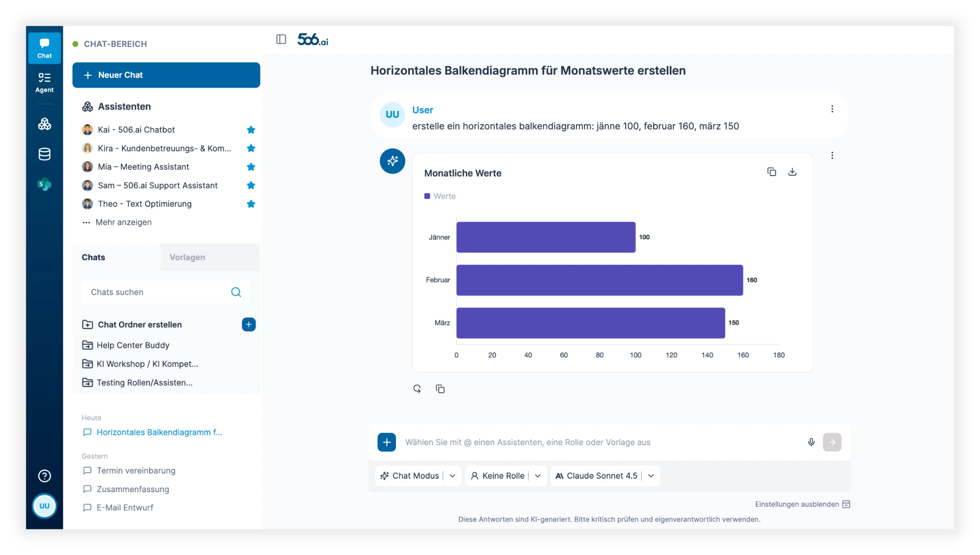Click the Assistenten section heading

(125, 107)
